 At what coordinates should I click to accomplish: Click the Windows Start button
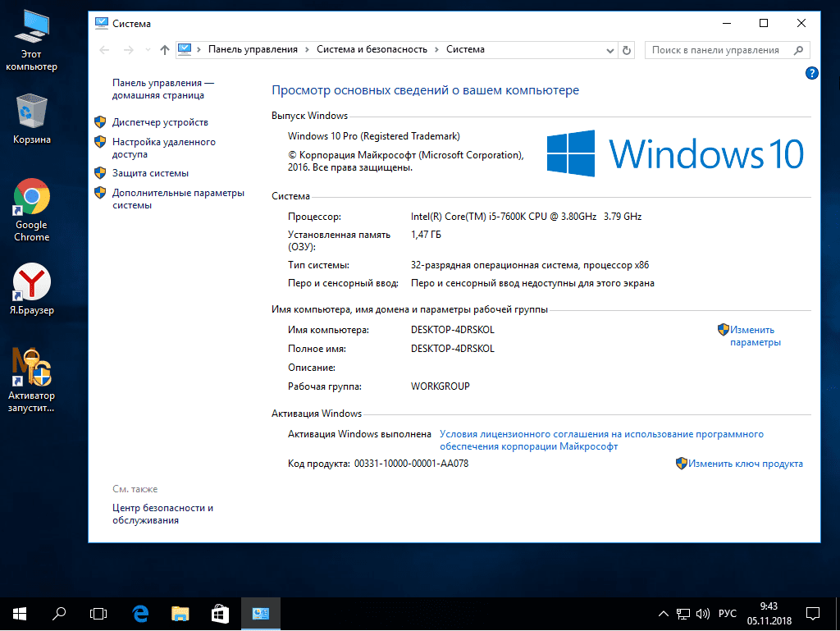point(20,614)
